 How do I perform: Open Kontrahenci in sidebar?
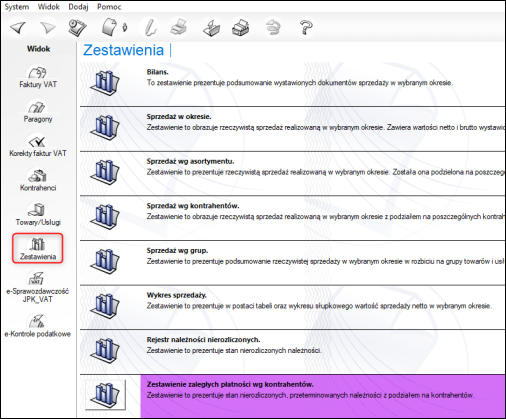point(38,180)
